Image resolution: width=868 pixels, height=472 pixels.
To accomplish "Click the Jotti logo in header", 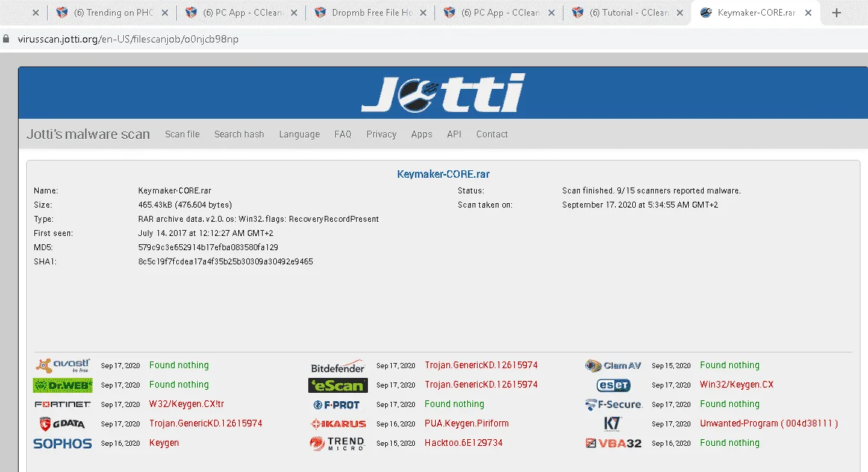I will [443, 93].
